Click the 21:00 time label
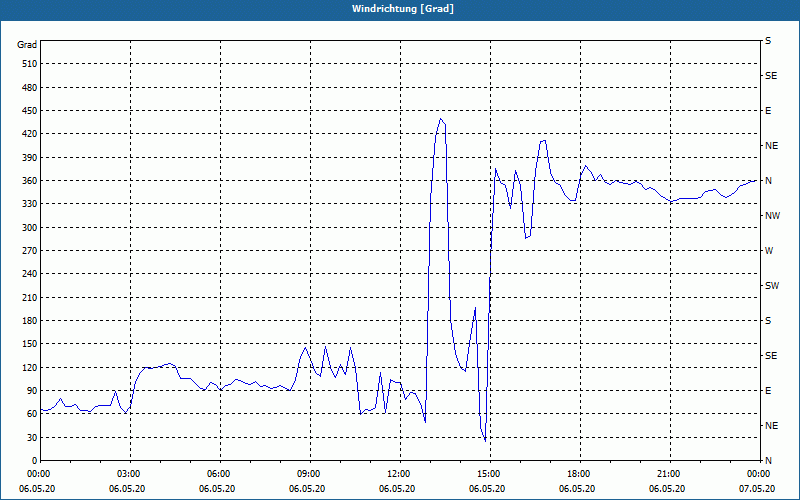The image size is (800, 500). coord(669,473)
